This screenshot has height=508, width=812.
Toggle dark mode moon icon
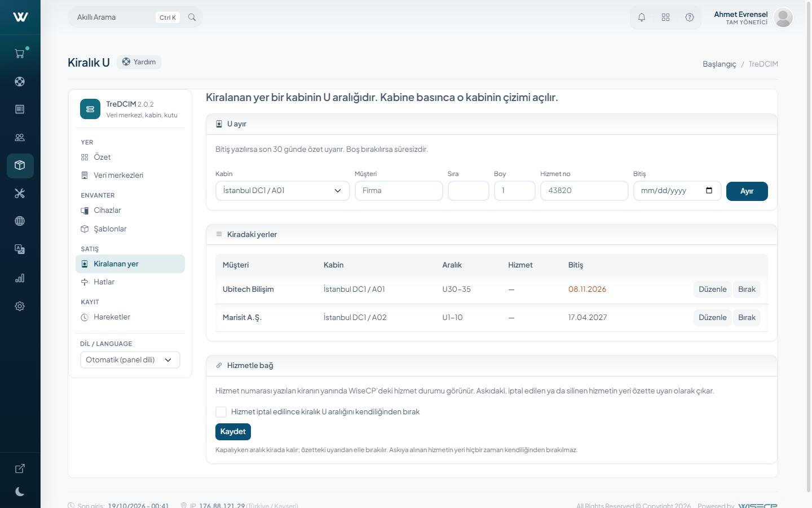20,492
